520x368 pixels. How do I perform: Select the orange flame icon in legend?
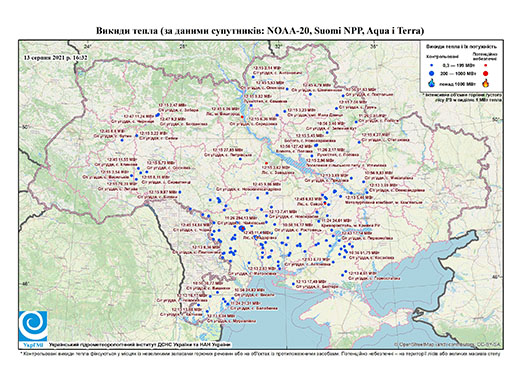[x=486, y=83]
